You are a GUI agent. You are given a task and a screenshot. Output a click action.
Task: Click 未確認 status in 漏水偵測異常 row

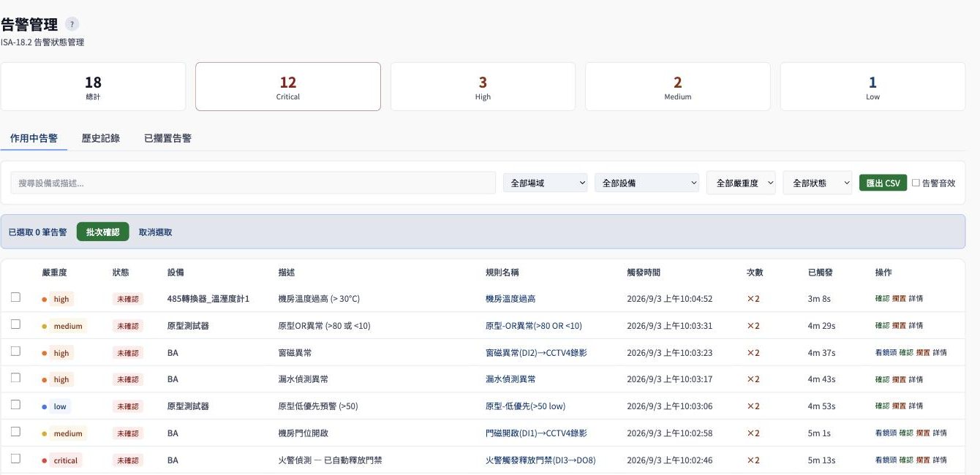pyautogui.click(x=127, y=379)
